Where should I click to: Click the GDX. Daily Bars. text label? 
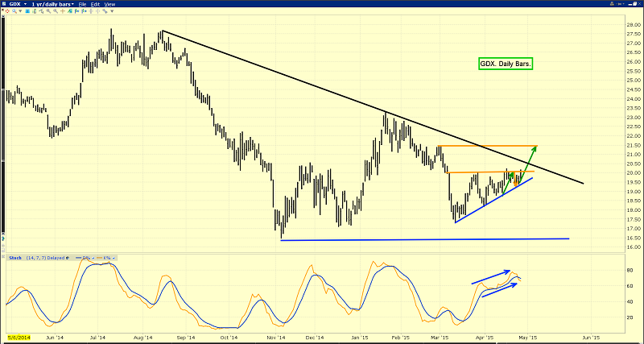pyautogui.click(x=506, y=64)
